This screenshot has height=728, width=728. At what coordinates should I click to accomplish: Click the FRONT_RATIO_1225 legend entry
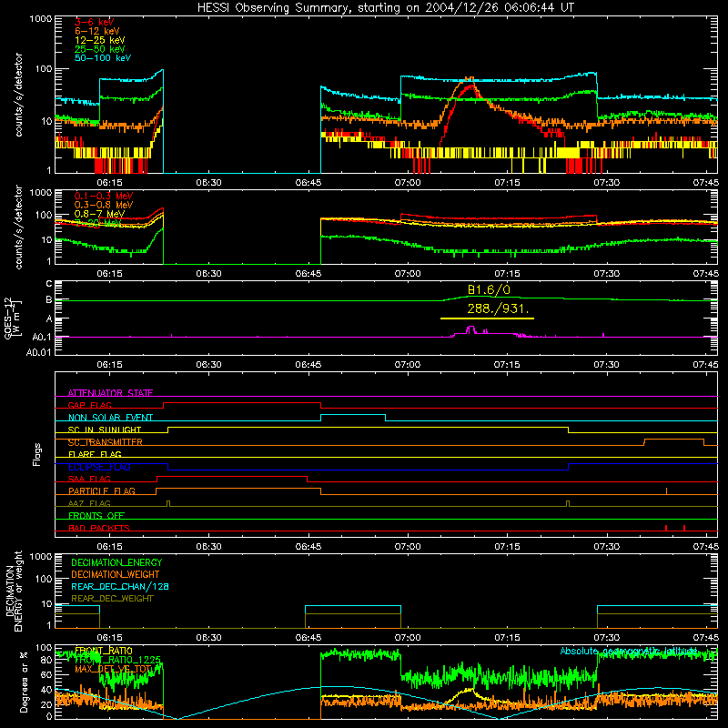click(x=117, y=660)
